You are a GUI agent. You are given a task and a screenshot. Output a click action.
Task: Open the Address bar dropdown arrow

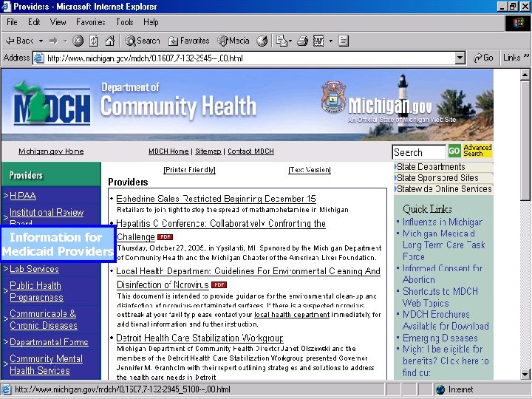(x=460, y=58)
